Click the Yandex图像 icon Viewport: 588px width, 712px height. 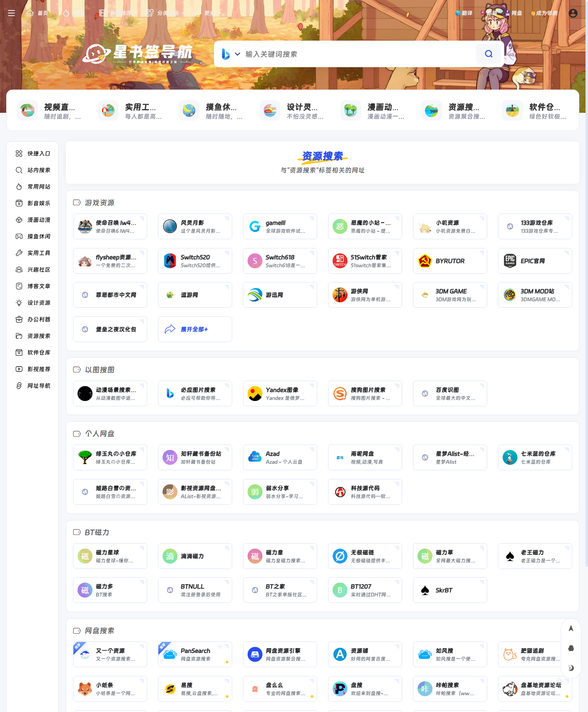tap(255, 394)
